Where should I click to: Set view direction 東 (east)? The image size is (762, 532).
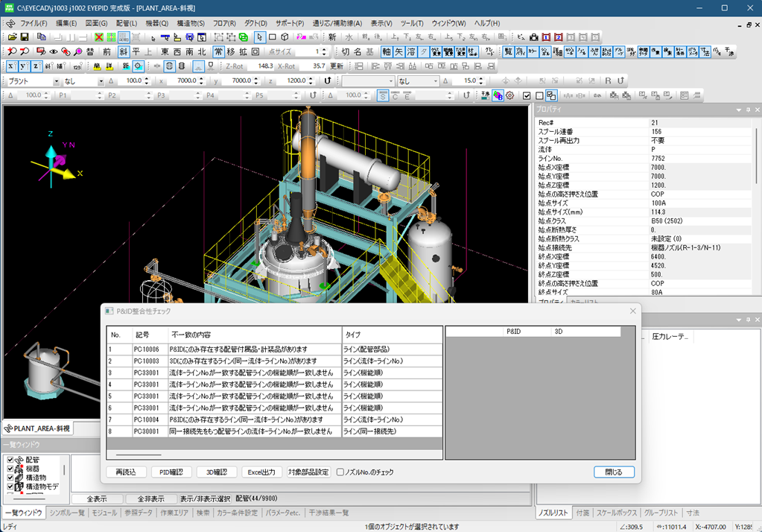point(165,51)
